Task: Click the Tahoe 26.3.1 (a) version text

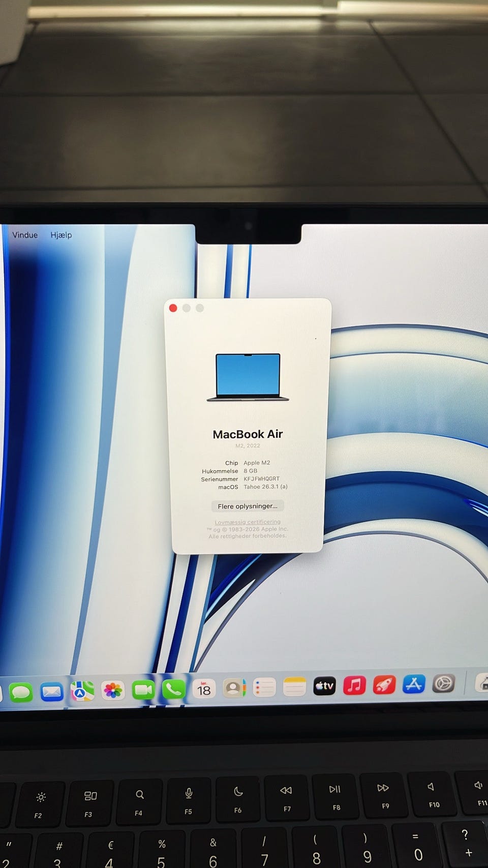Action: 265,487
